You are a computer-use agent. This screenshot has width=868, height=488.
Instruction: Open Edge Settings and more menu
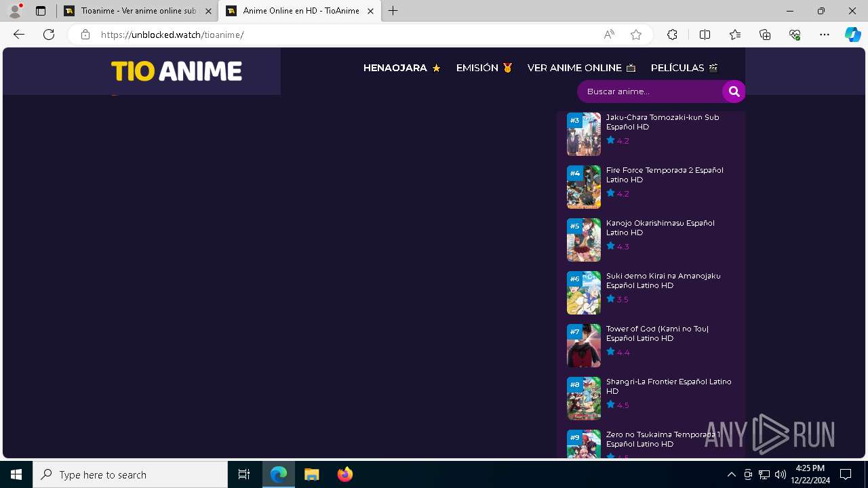click(x=825, y=35)
